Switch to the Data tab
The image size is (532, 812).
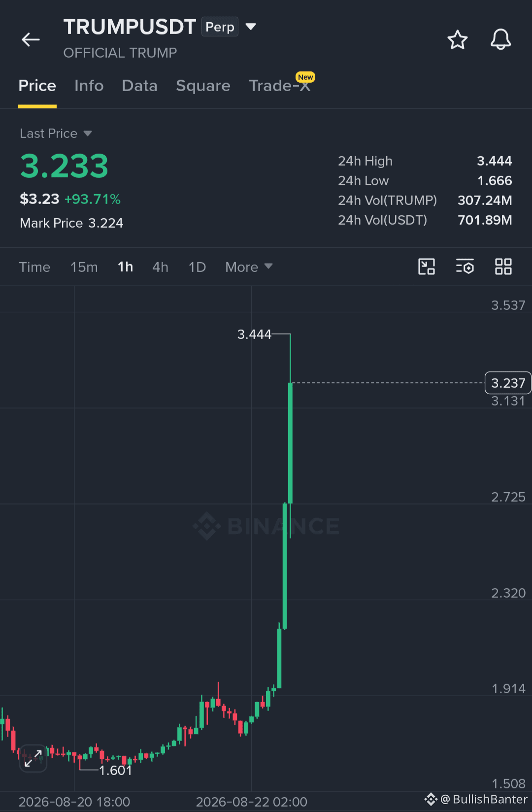coord(140,86)
